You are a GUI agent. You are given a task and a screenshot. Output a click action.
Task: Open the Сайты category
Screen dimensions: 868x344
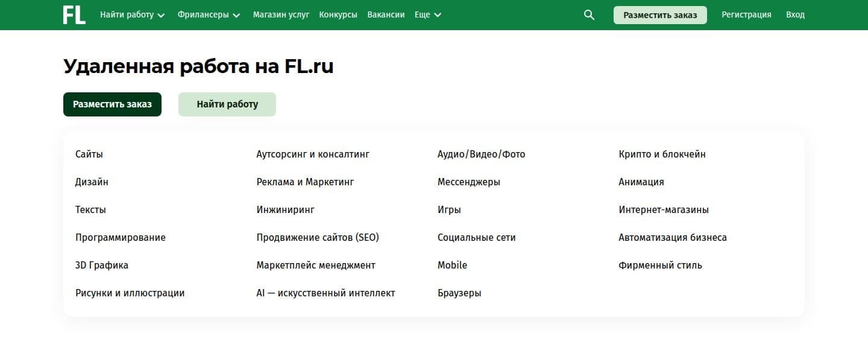tap(89, 154)
